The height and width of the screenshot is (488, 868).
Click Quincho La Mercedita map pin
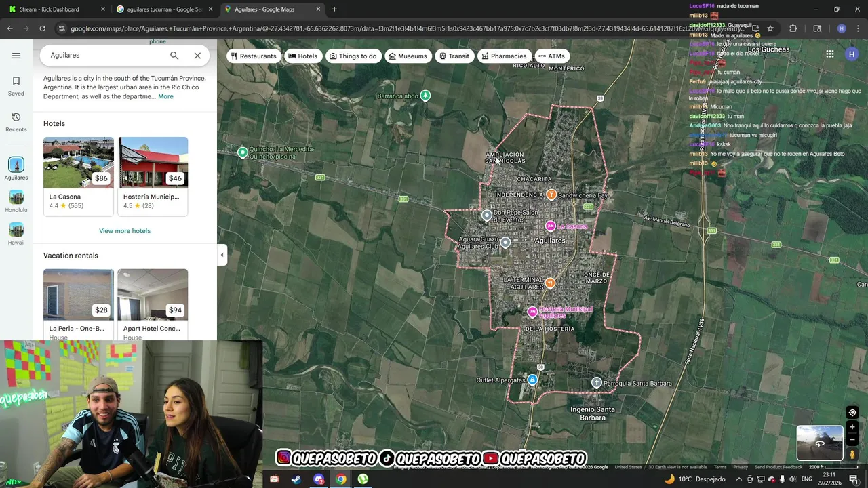coord(243,152)
